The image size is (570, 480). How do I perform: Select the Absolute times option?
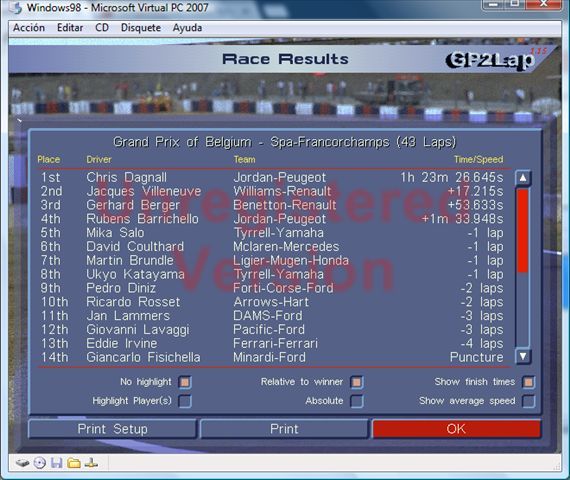357,401
